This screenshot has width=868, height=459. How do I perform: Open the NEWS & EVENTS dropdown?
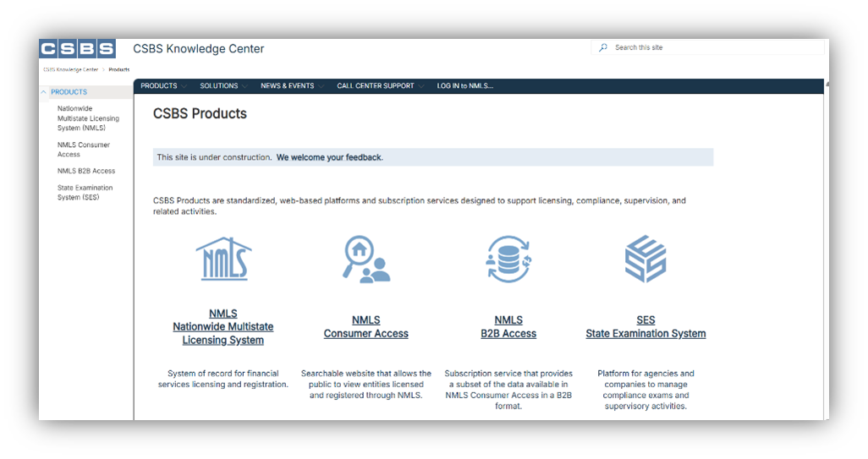click(292, 86)
